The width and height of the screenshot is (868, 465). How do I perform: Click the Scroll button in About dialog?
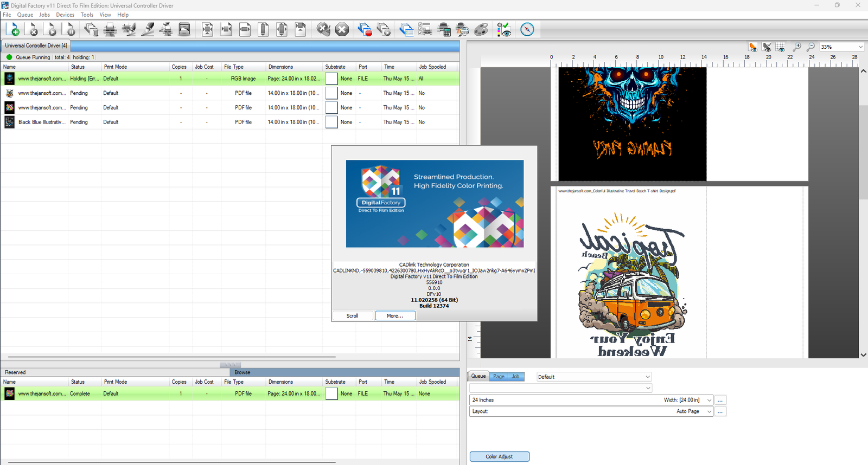353,315
